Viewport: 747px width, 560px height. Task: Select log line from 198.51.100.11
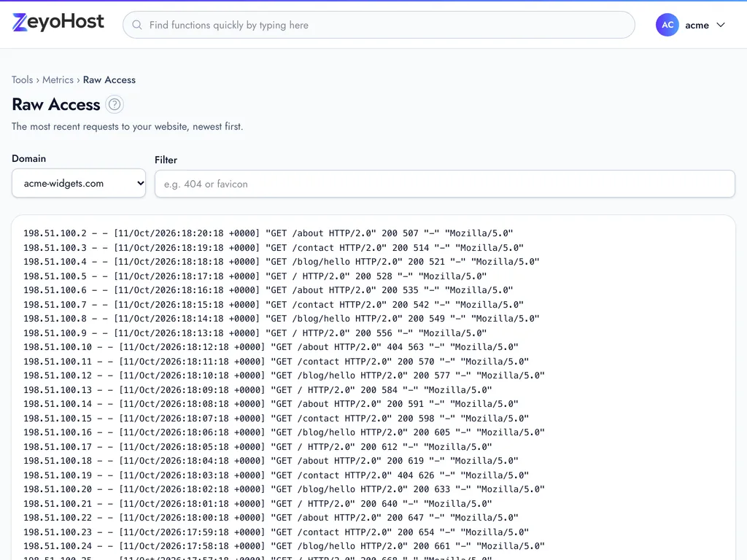point(276,362)
